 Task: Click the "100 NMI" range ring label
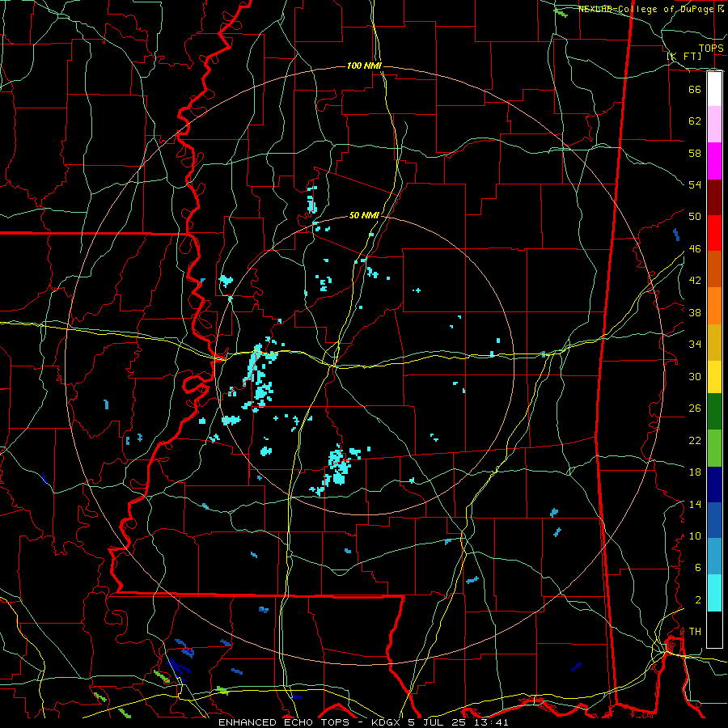pos(364,66)
